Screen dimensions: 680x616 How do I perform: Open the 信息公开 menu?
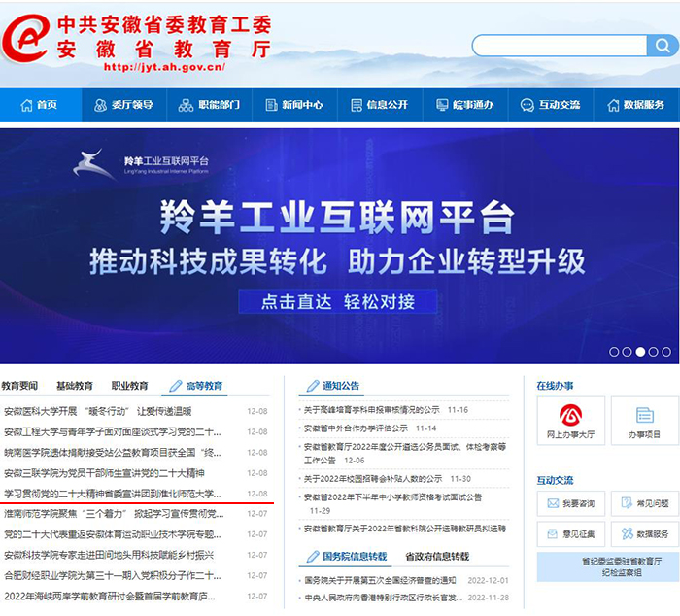click(380, 105)
